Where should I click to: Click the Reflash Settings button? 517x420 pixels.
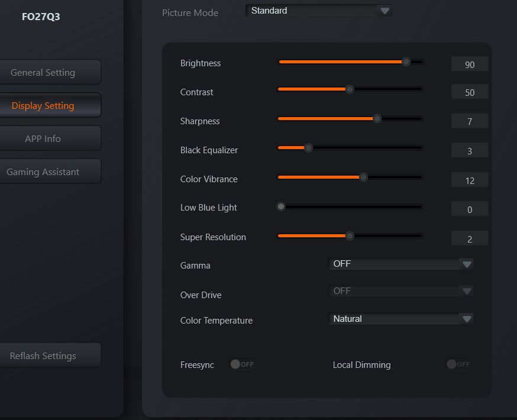[x=50, y=356]
